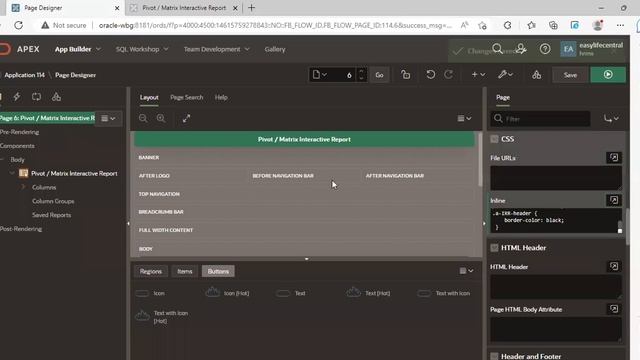Collapse the HTML Header property group
Screen dimensions: 640x360
coord(494,248)
